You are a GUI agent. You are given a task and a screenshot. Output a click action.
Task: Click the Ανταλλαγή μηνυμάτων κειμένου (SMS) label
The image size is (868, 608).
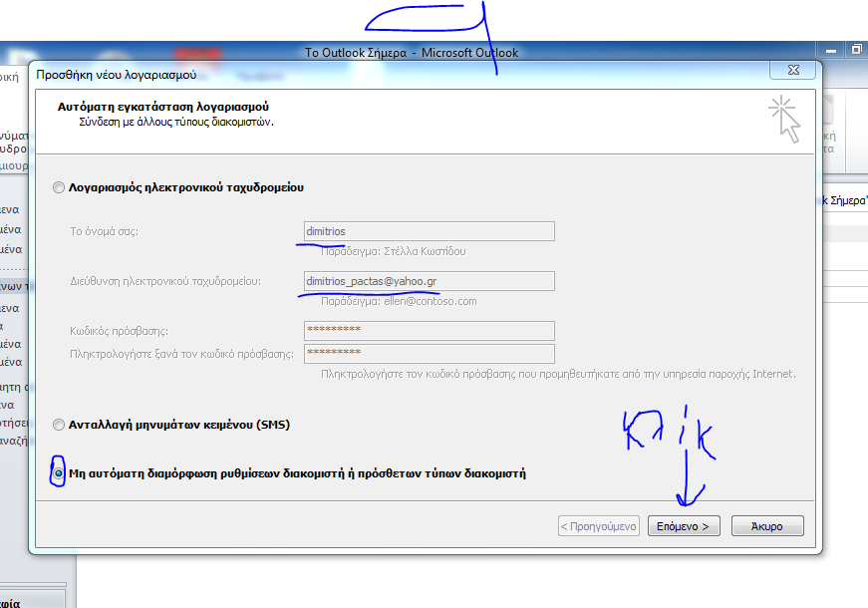[x=179, y=425]
